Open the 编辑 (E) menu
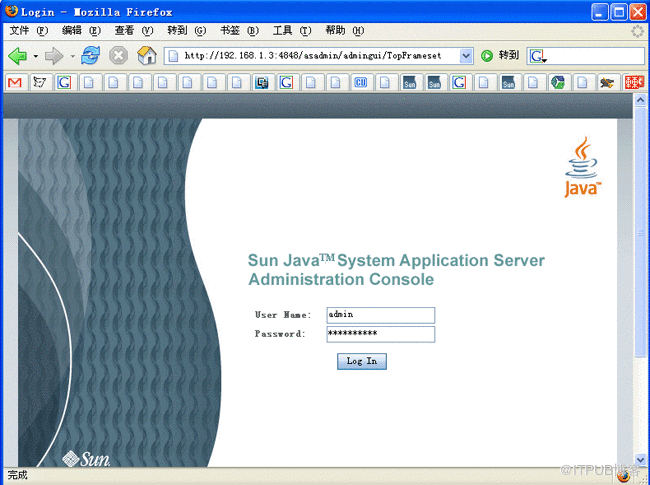 coord(81,31)
